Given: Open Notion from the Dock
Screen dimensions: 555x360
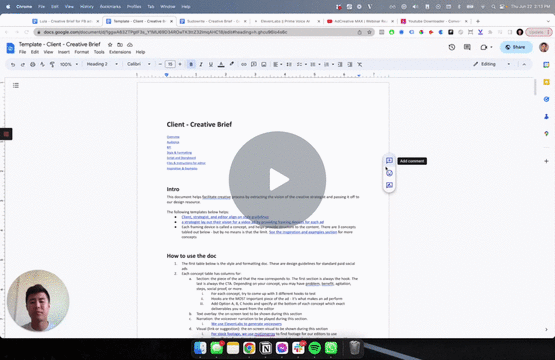Looking at the screenshot, I should (265, 348).
